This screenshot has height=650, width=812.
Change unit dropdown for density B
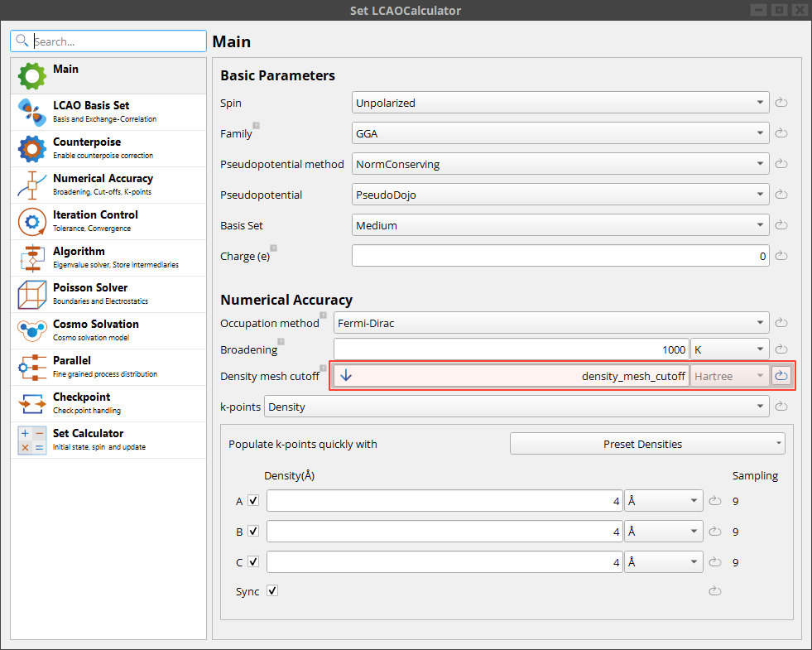tap(663, 532)
